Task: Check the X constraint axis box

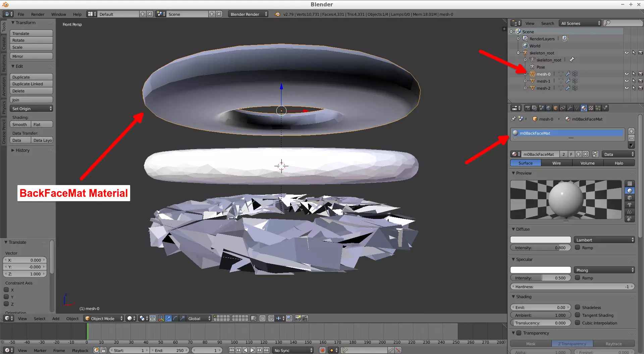Action: (6, 290)
